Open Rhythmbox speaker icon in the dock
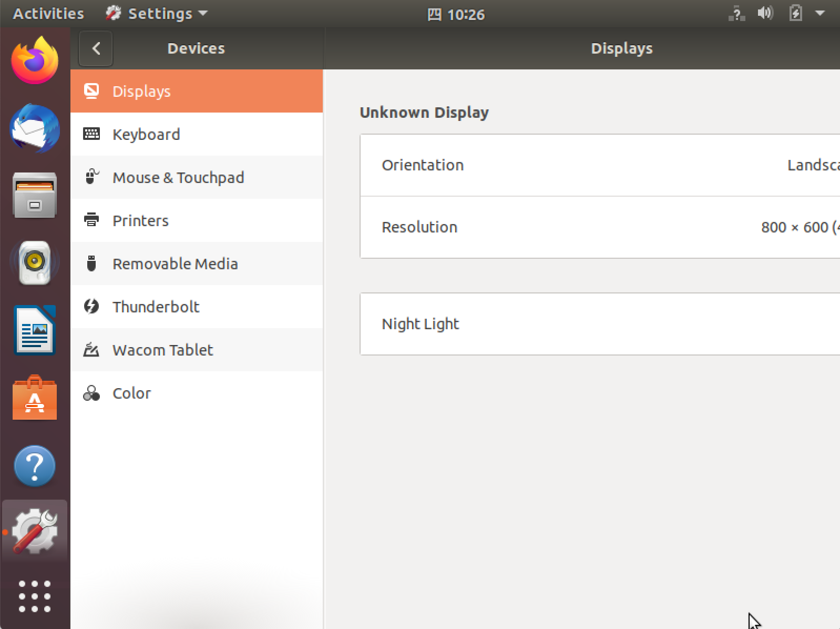This screenshot has height=629, width=840. (x=35, y=262)
